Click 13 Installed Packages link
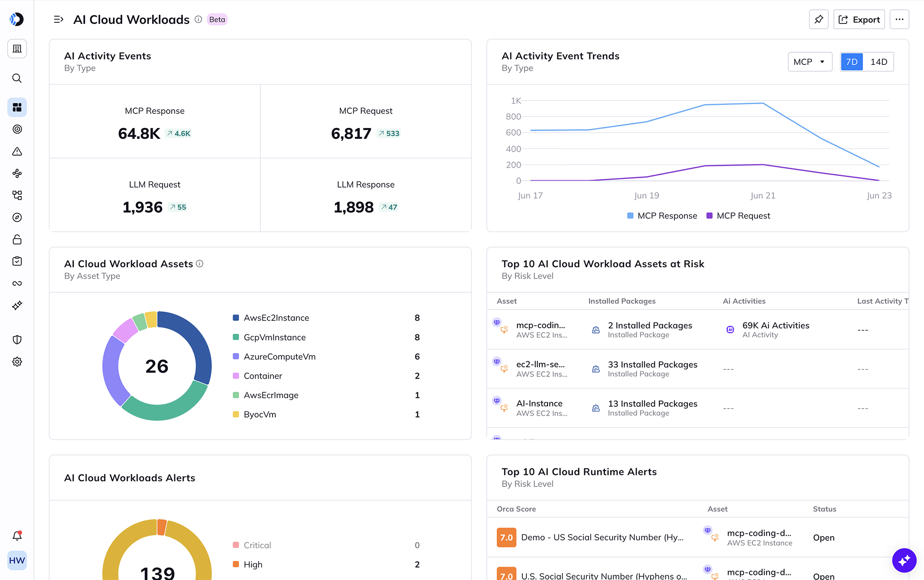 coord(652,404)
